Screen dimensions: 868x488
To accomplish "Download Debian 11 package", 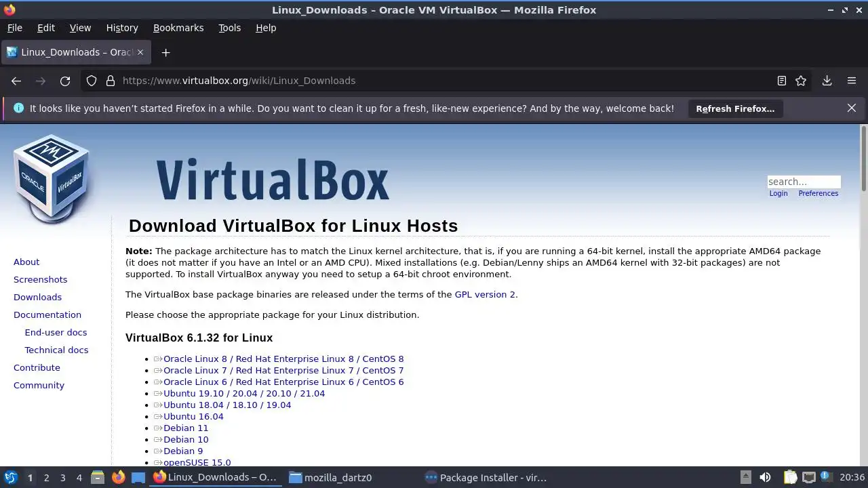I will (186, 428).
